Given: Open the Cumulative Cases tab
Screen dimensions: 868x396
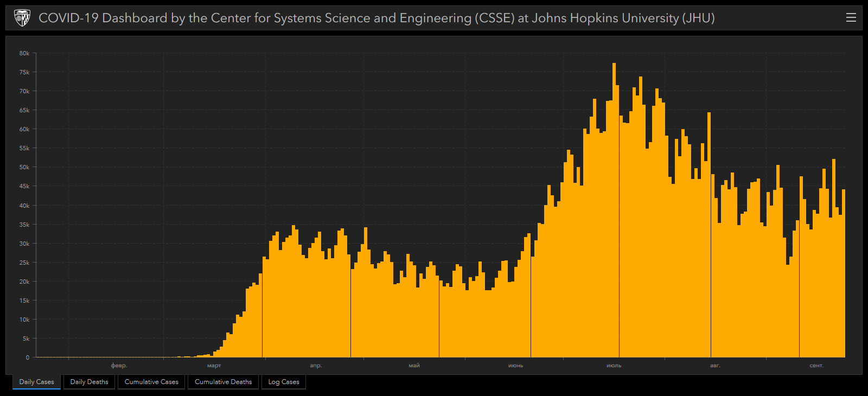Looking at the screenshot, I should tap(151, 382).
